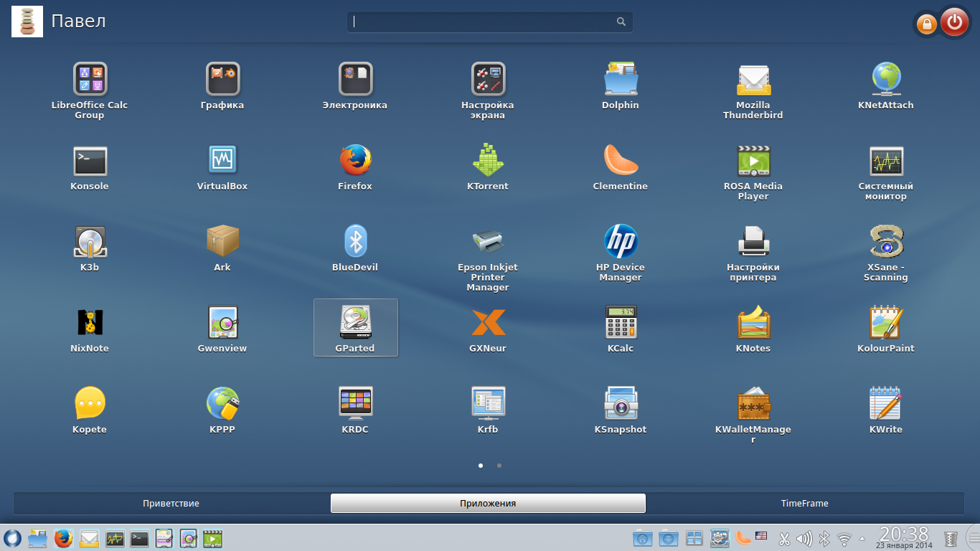The width and height of the screenshot is (980, 551).
Task: Click the US flag keyboard layout indicator
Action: [x=761, y=535]
